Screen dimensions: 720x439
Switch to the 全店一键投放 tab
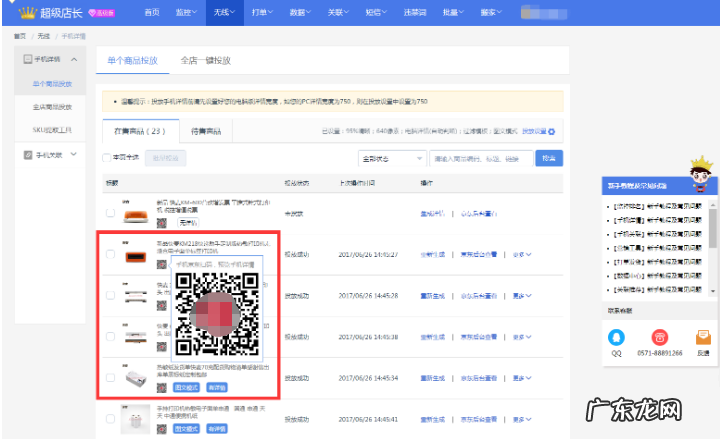coord(205,60)
